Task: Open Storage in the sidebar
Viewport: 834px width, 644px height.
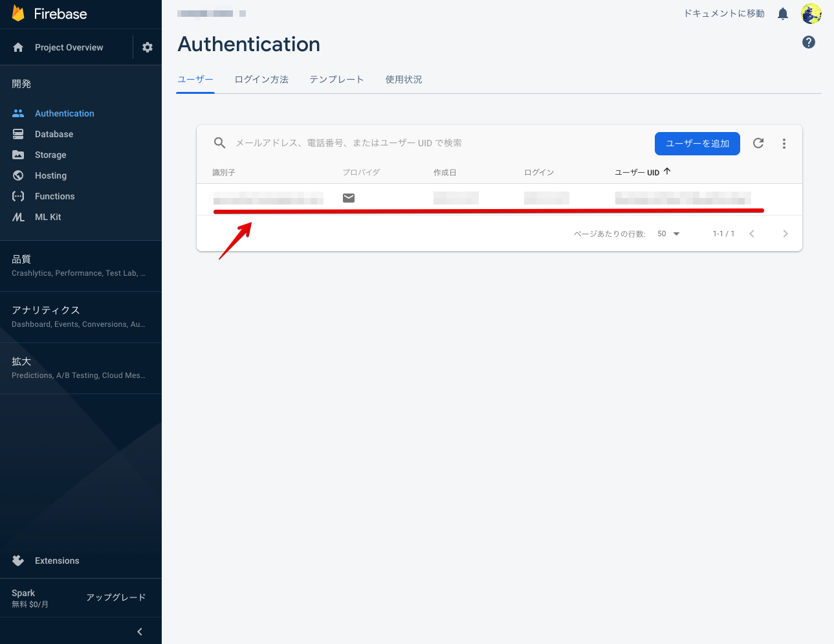Action: [x=50, y=155]
